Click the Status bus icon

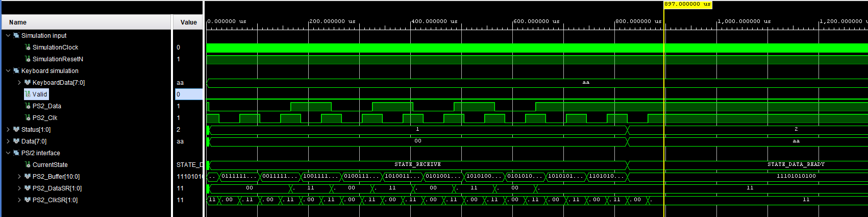[x=16, y=129]
